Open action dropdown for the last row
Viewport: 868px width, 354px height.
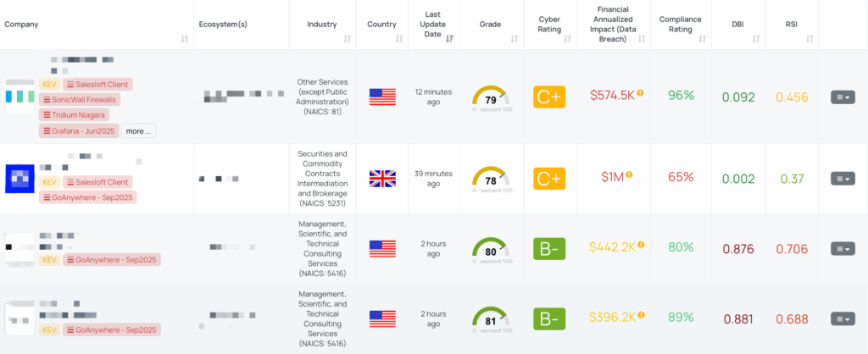pos(843,318)
